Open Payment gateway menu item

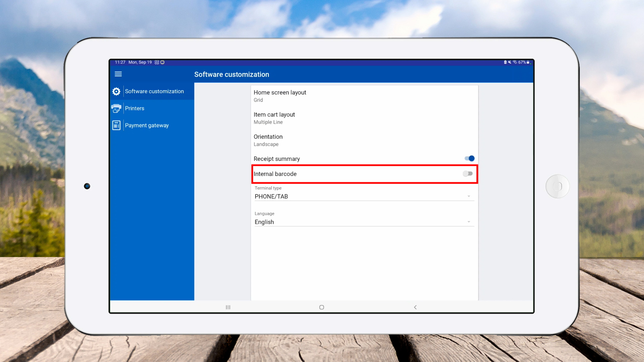tap(147, 125)
